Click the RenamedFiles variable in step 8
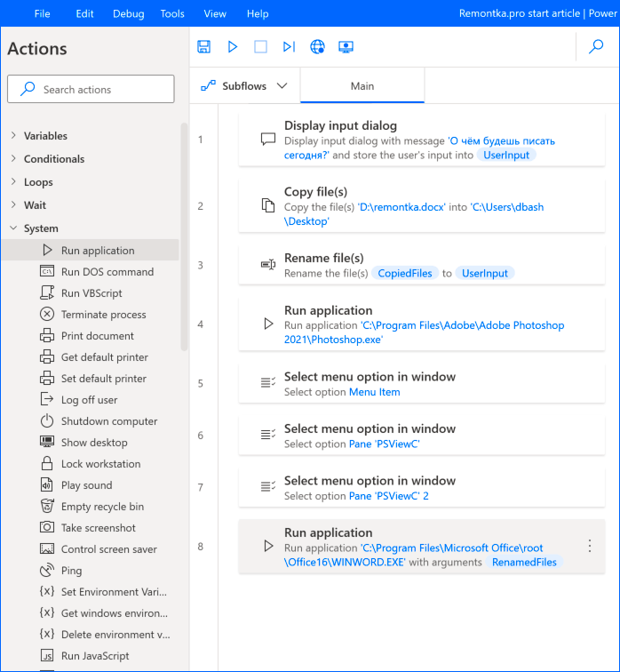Screen dimensions: 620x672 click(x=524, y=563)
